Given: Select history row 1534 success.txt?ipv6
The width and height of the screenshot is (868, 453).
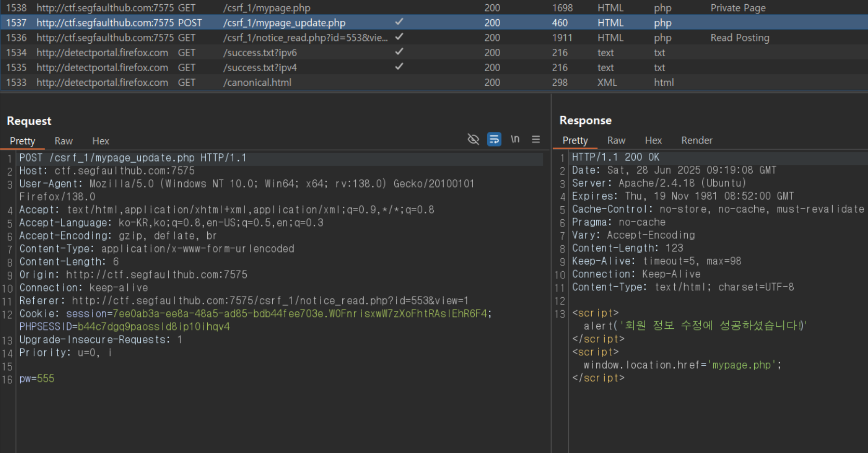Looking at the screenshot, I should coord(434,52).
